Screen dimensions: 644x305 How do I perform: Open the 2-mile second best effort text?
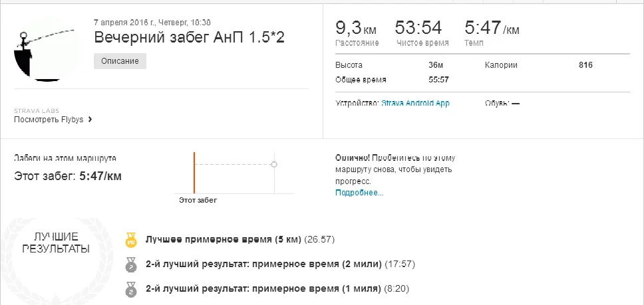tap(264, 264)
